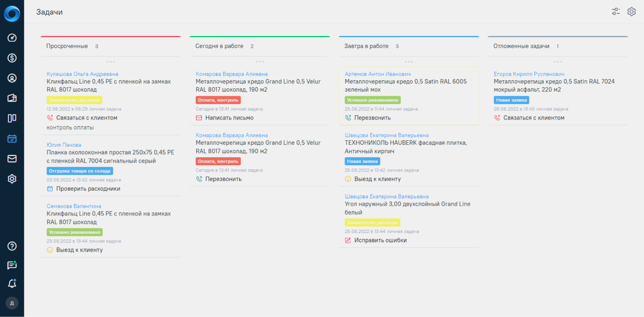Expand the three dots under Сегодня в работе
This screenshot has height=317, width=644.
260,61
